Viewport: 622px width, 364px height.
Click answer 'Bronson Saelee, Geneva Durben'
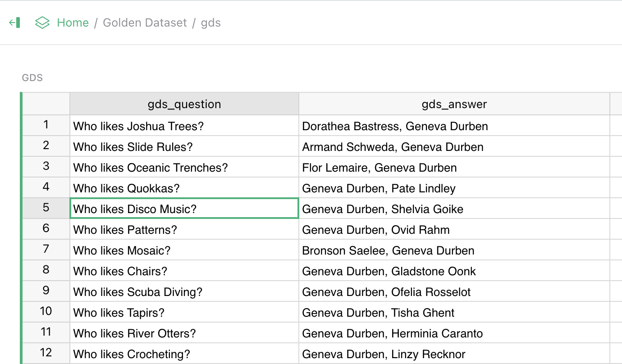454,250
